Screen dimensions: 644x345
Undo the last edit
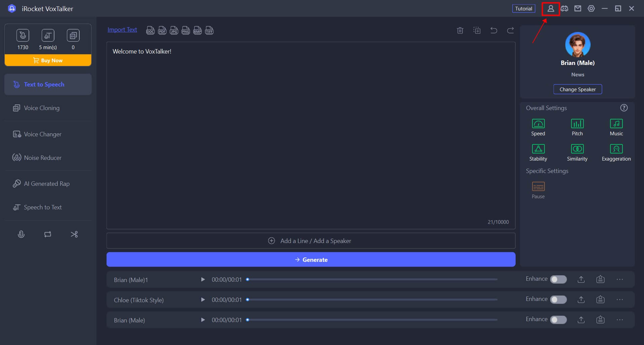tap(494, 30)
